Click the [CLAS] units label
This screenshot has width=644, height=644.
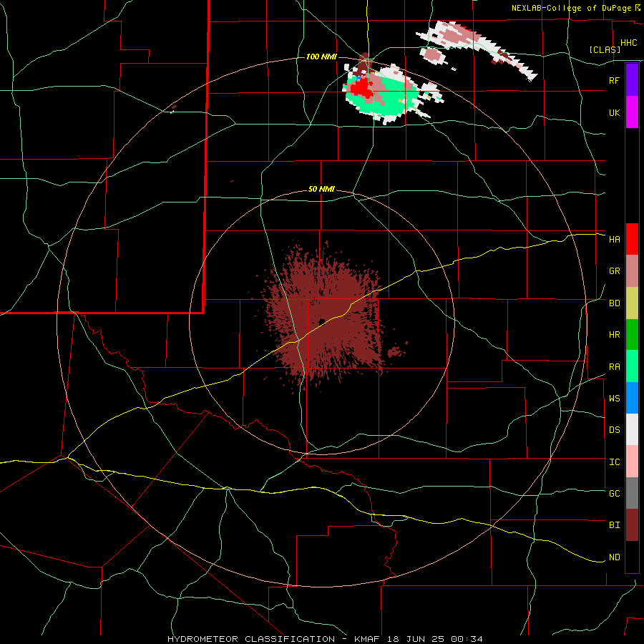click(605, 49)
